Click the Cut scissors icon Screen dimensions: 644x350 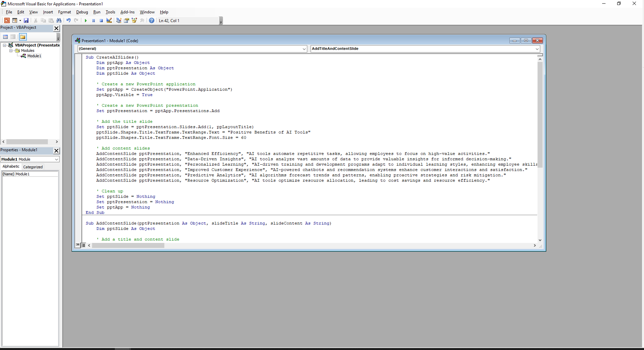pyautogui.click(x=35, y=20)
